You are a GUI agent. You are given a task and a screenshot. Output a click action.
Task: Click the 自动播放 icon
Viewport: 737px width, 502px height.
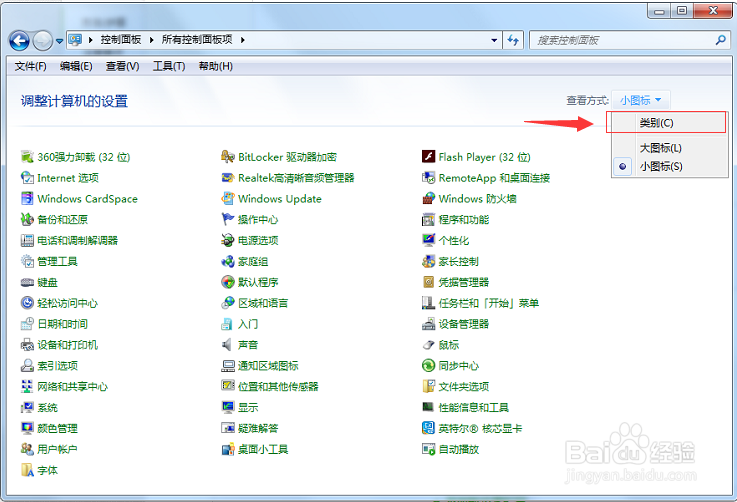[428, 449]
